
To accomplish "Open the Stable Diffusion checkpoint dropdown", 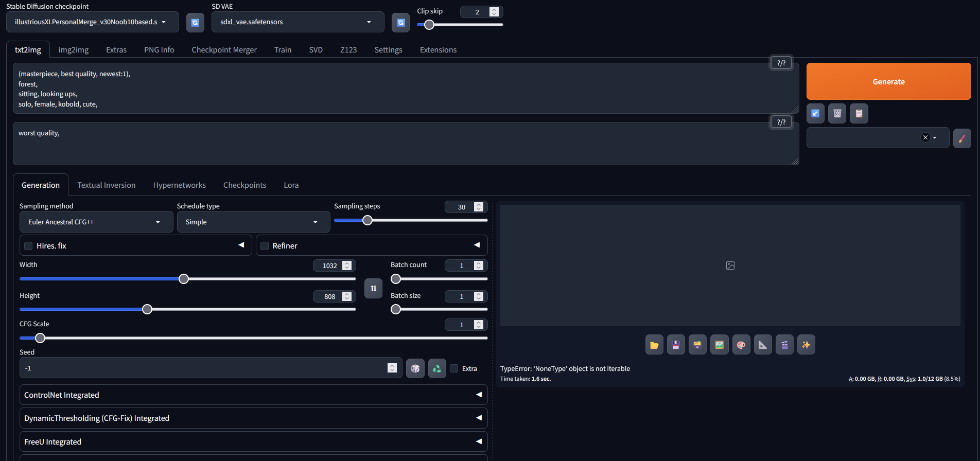I will [x=93, y=22].
